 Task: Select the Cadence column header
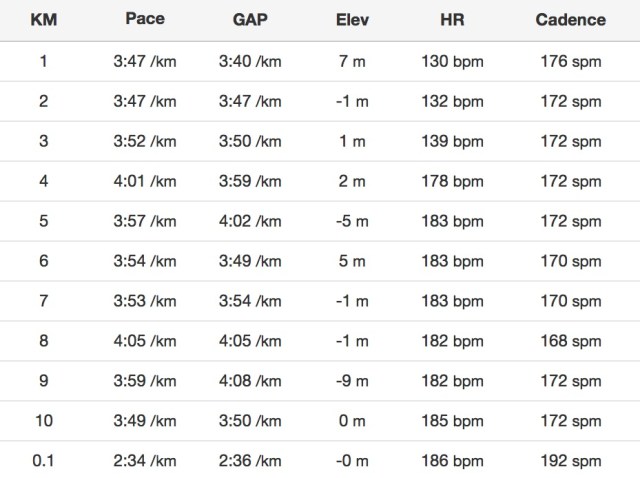tap(571, 19)
